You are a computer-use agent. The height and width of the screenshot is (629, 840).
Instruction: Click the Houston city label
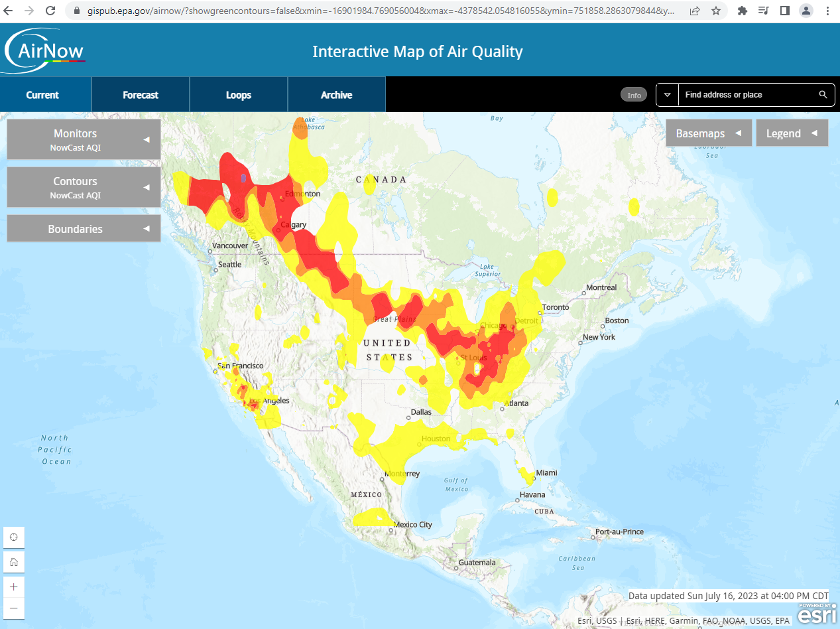coord(436,439)
